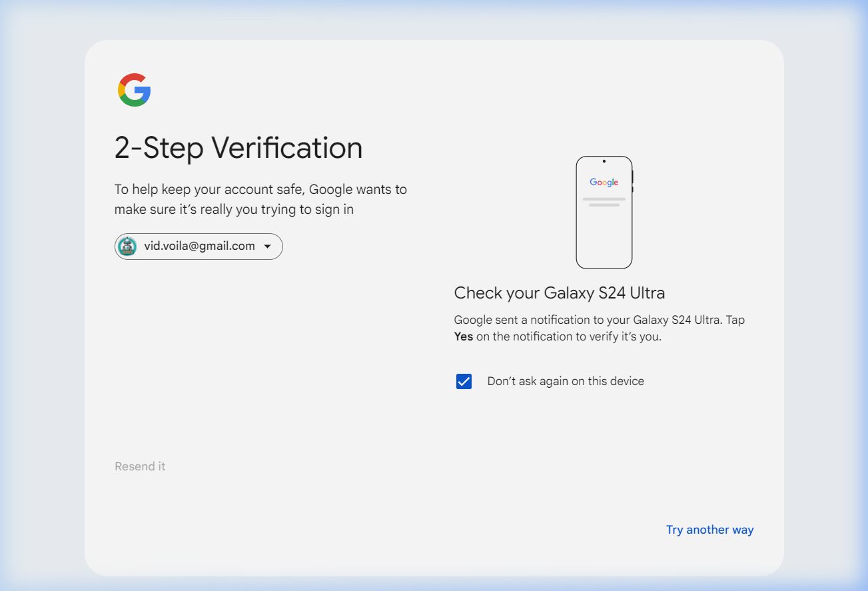868x591 pixels.
Task: Click the bold Yes word in the instructions
Action: point(464,336)
